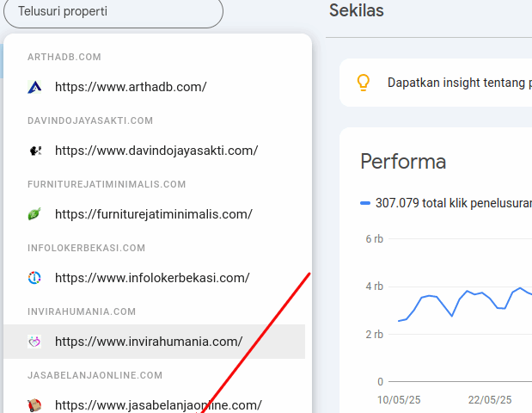Click the JASABELANJAONLINE.COM group heading

click(95, 375)
